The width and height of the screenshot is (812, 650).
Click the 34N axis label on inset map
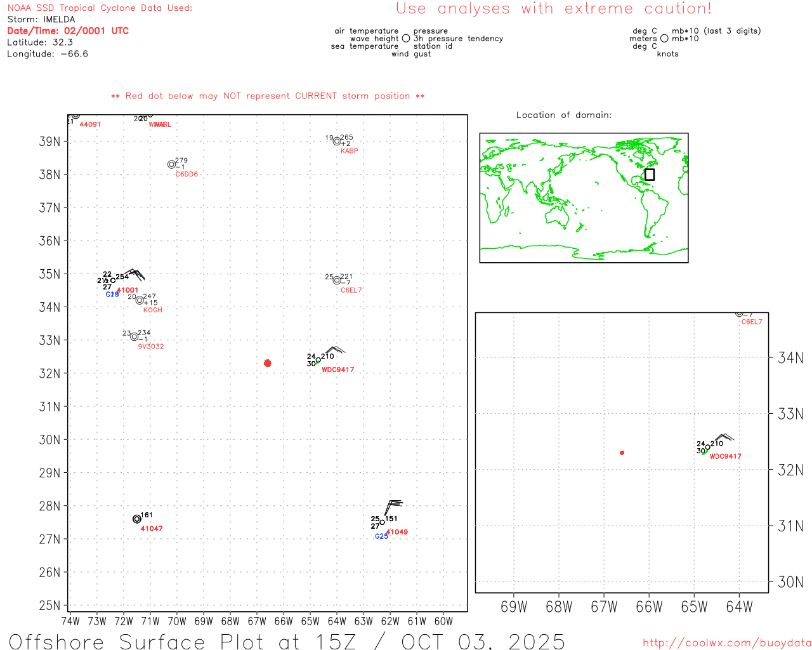(x=790, y=358)
